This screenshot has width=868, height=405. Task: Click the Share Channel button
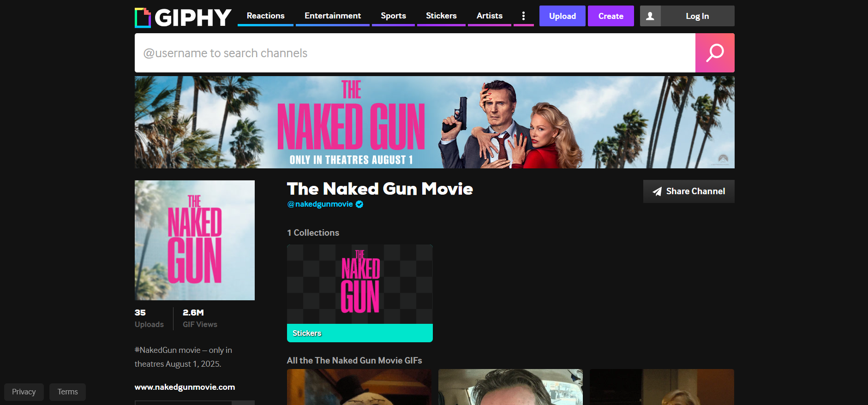pyautogui.click(x=689, y=191)
